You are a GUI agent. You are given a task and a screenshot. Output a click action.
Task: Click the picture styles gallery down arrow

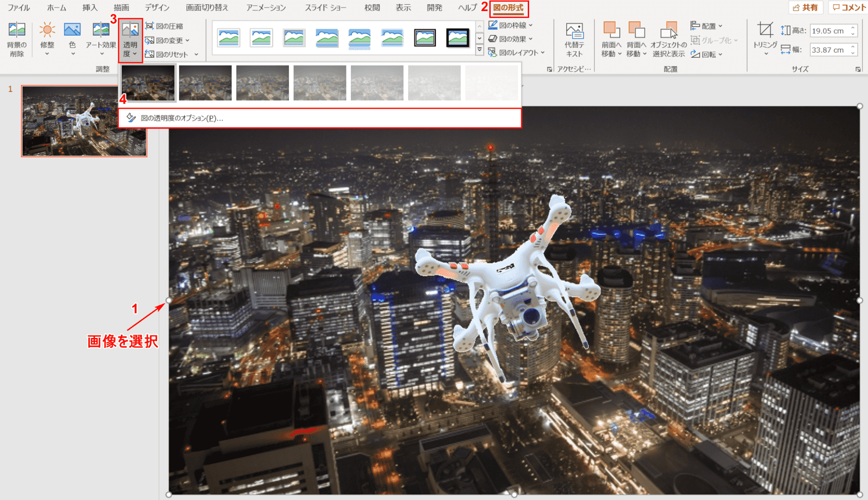480,38
